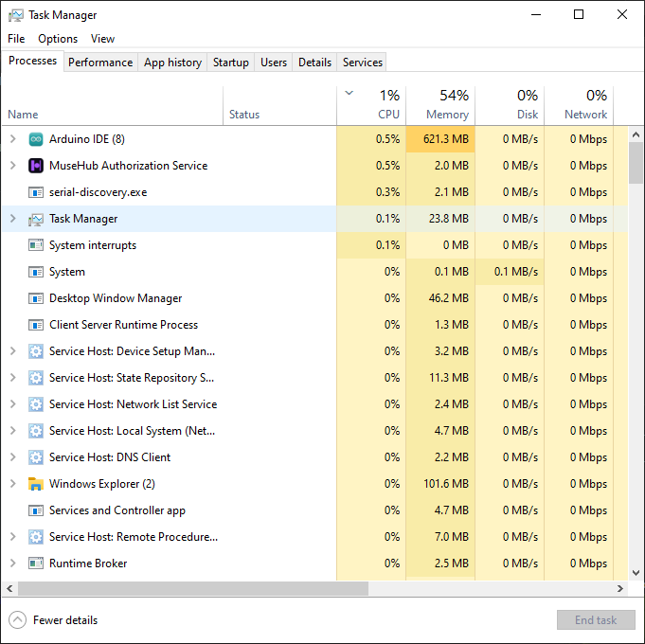Click the Windows Explorer folder icon
Image resolution: width=645 pixels, height=644 pixels.
tap(36, 484)
